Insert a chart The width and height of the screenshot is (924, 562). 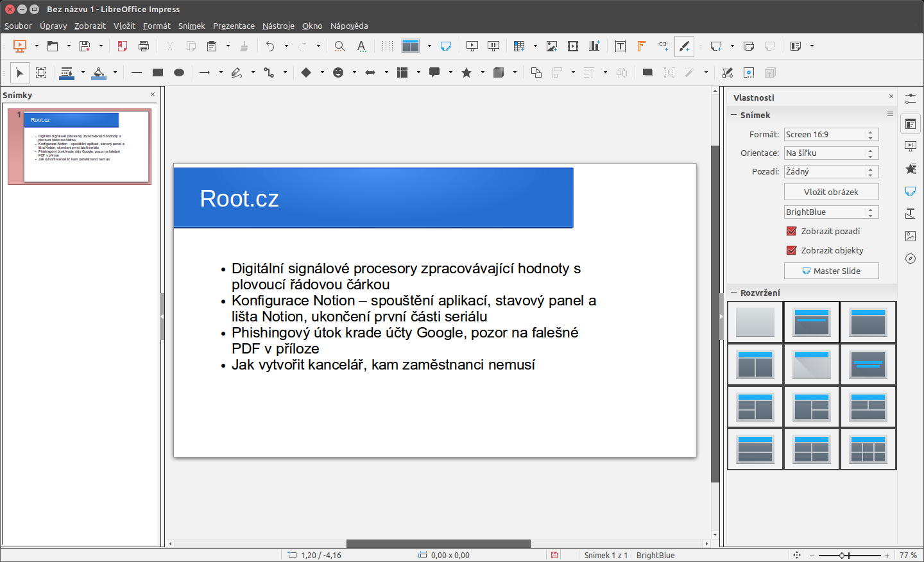[x=594, y=46]
